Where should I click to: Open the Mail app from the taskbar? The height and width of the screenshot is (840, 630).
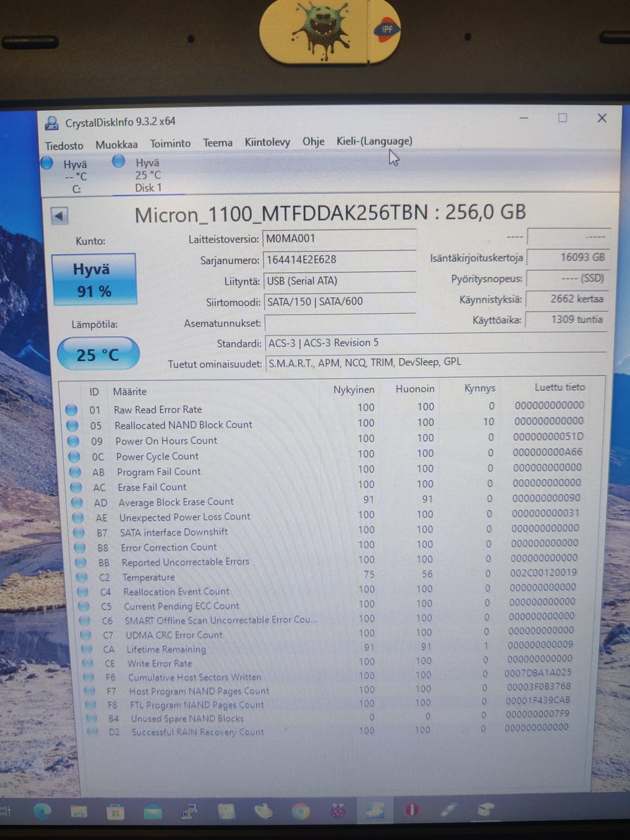(x=152, y=812)
